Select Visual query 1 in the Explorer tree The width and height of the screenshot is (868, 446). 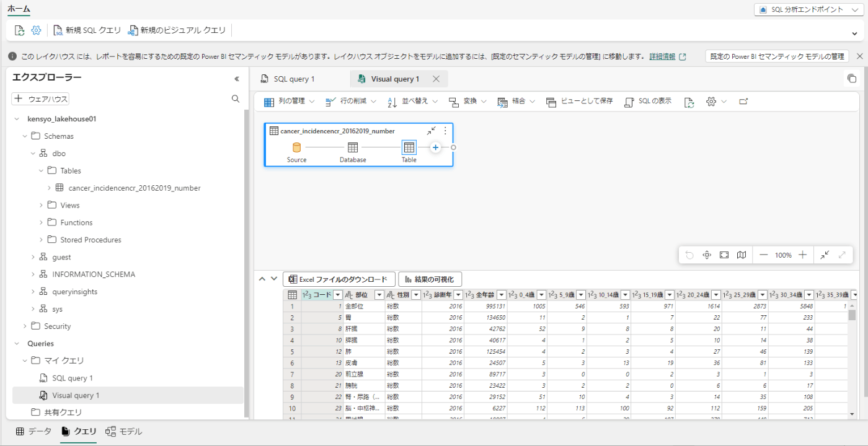pyautogui.click(x=76, y=395)
